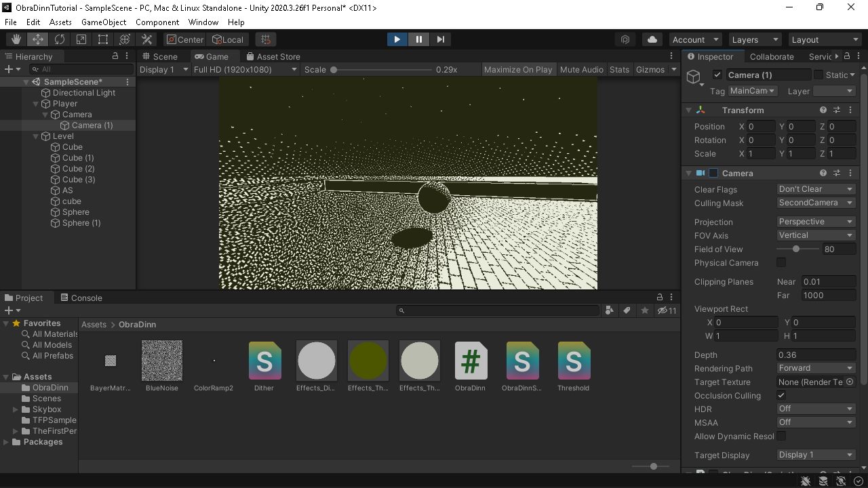
Task: Search assets by type icon
Action: pyautogui.click(x=610, y=310)
